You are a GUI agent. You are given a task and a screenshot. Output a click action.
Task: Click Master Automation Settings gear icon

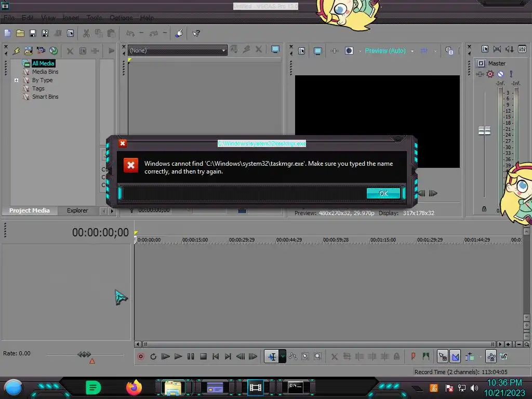click(490, 74)
